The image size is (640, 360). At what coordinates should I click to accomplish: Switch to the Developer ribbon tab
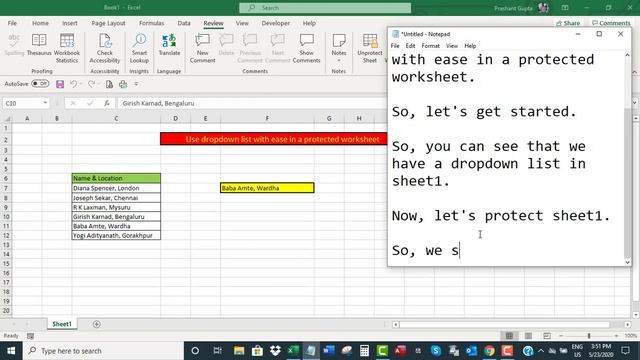coord(276,23)
